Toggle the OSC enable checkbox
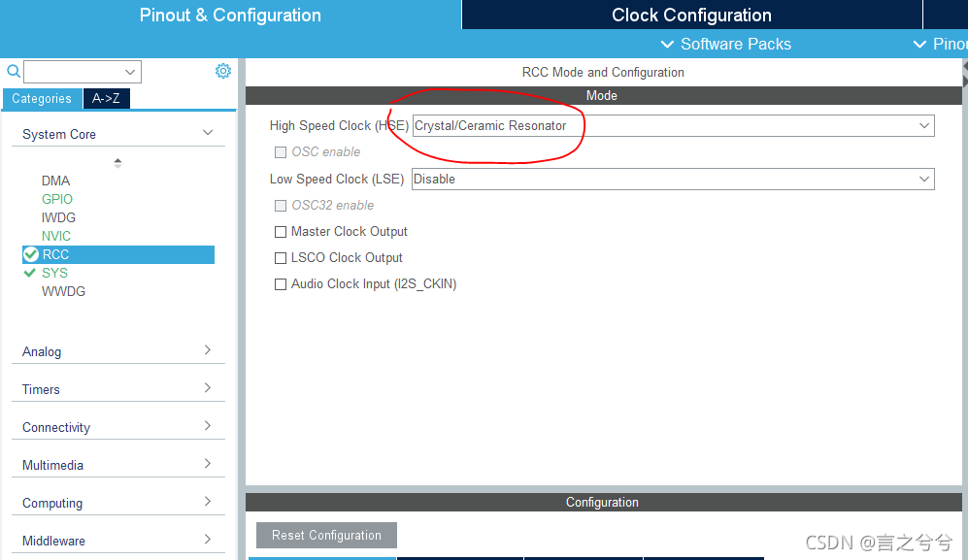 281,151
